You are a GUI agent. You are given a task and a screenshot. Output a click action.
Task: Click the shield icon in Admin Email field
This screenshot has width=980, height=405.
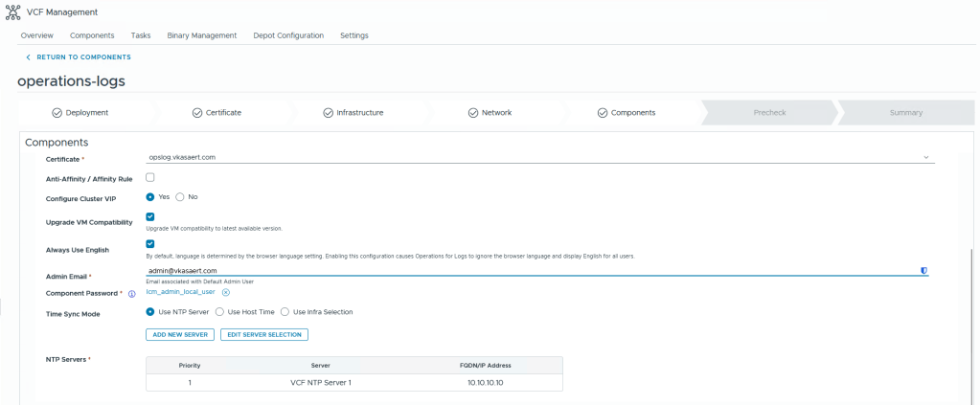tap(923, 271)
